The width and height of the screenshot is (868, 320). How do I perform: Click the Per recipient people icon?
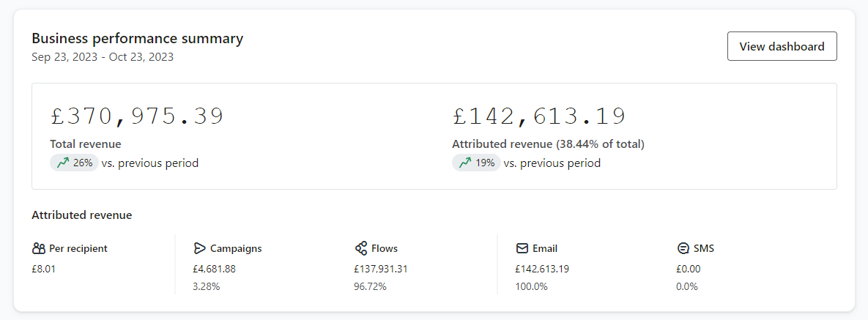pos(39,248)
